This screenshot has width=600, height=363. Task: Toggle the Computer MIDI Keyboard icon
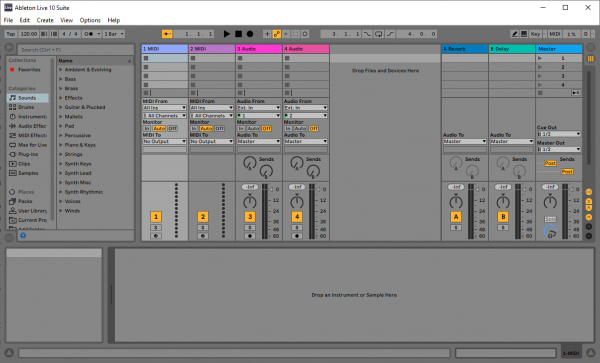524,34
